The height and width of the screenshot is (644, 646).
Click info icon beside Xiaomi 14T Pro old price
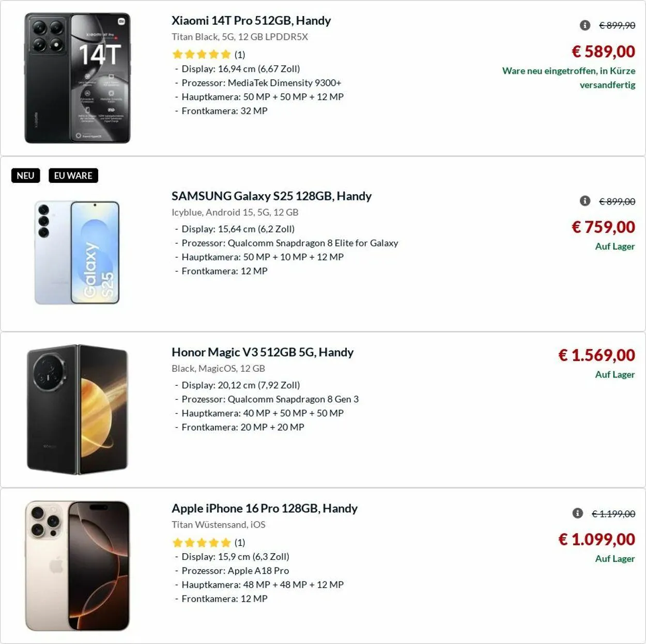tap(585, 25)
